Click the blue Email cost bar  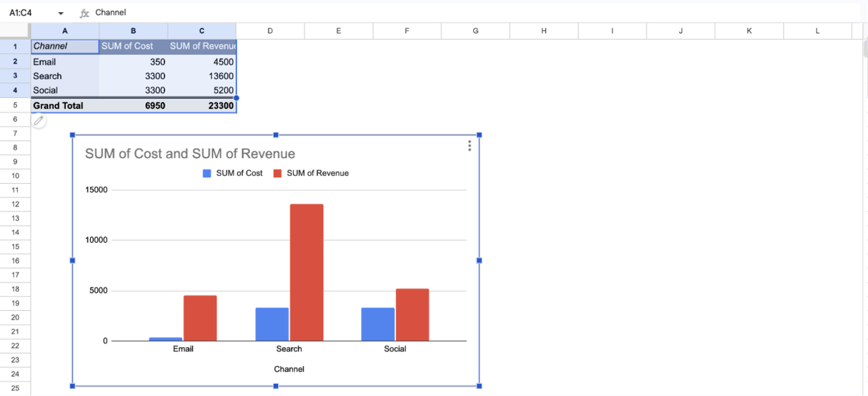[x=166, y=339]
